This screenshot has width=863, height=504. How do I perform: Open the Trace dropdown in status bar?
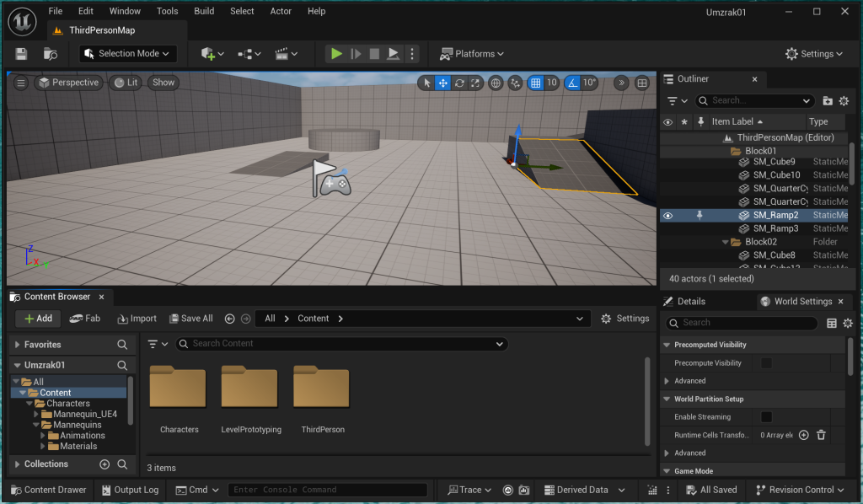[x=469, y=490]
